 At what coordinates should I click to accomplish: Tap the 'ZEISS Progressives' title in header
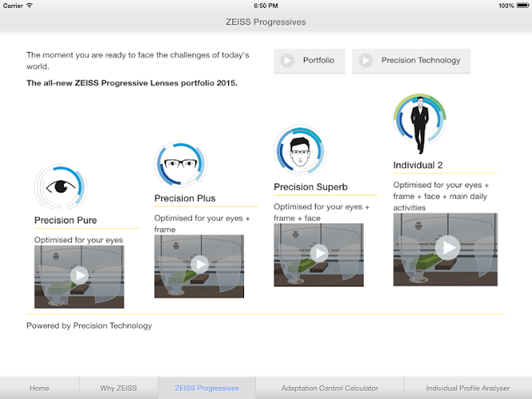[266, 22]
